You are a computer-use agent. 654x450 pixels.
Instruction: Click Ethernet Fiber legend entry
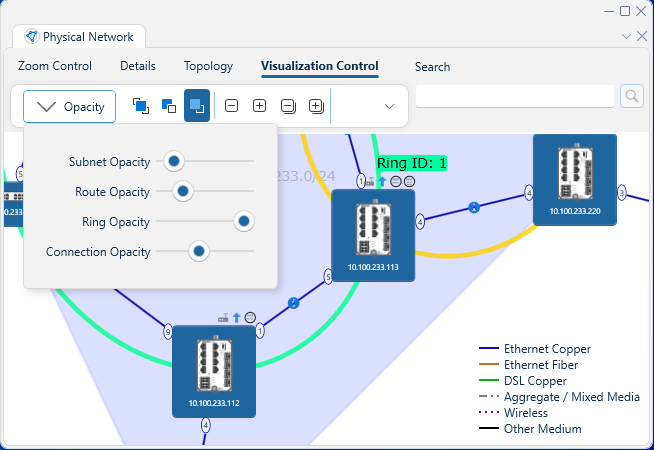click(x=528, y=365)
